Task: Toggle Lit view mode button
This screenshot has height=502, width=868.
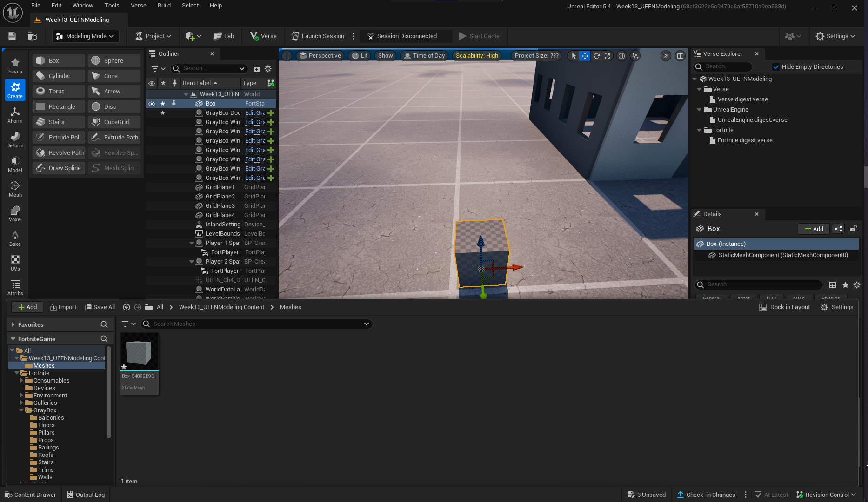Action: tap(360, 56)
